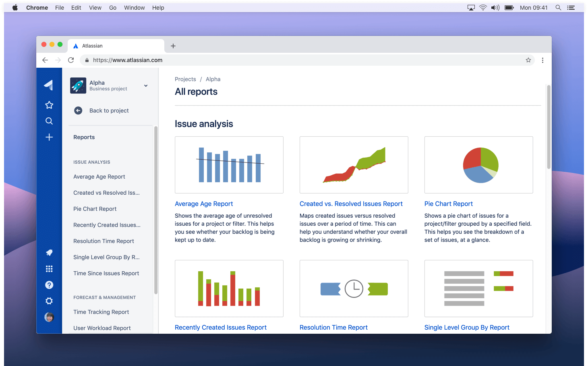This screenshot has width=588, height=366.
Task: Expand the Alpha project switcher chevron
Action: [145, 86]
